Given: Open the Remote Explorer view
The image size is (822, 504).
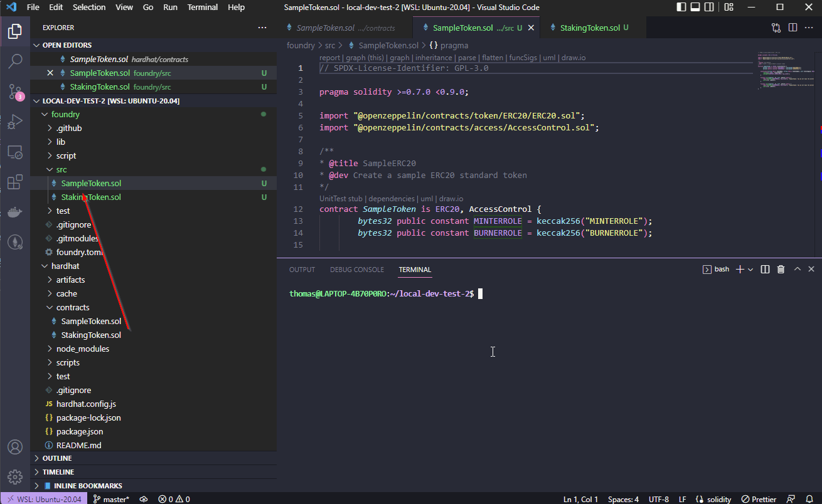Looking at the screenshot, I should (15, 152).
